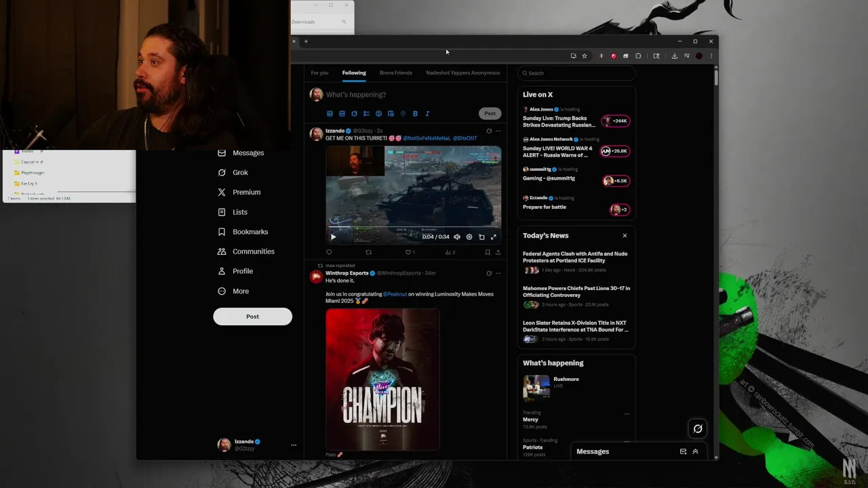Open Bookmarks in left sidebar
This screenshot has height=488, width=868.
[x=242, y=232]
